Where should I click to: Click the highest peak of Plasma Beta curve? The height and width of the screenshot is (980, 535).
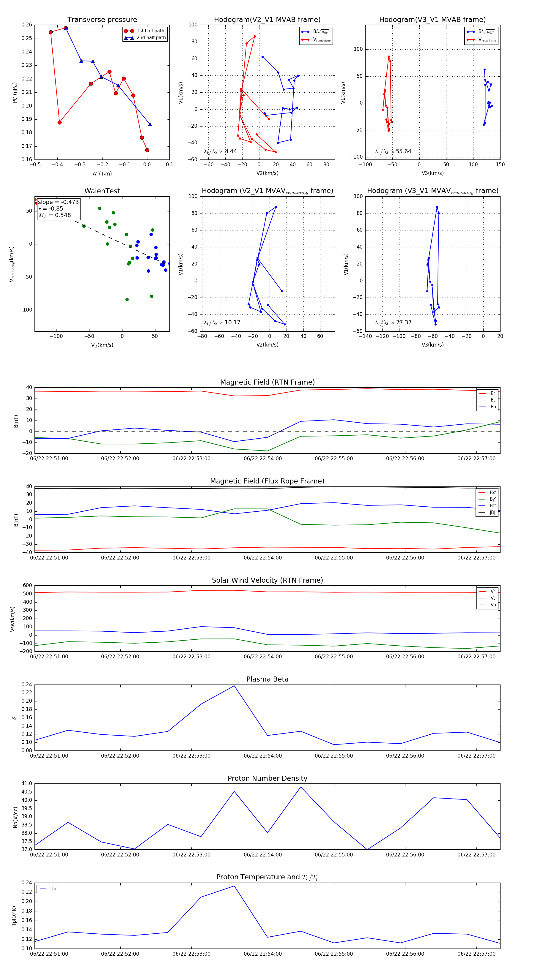coord(234,686)
